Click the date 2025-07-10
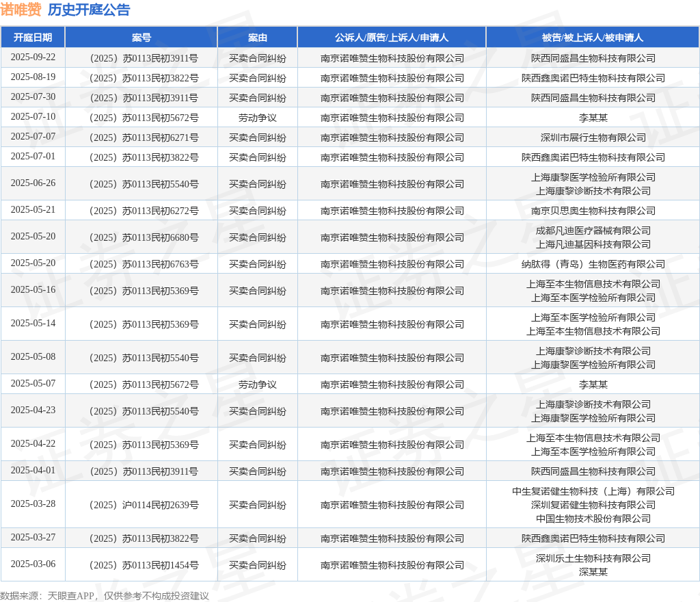 click(33, 116)
